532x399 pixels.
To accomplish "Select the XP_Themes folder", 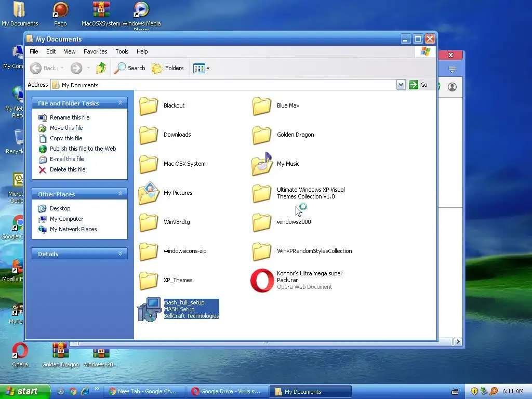I will click(166, 280).
